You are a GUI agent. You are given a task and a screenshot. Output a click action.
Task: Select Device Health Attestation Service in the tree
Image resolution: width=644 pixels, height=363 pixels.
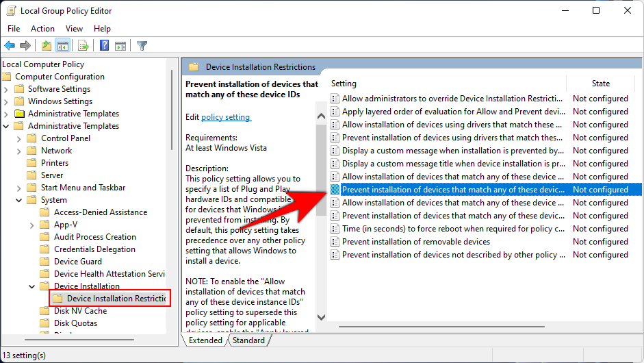click(x=110, y=274)
